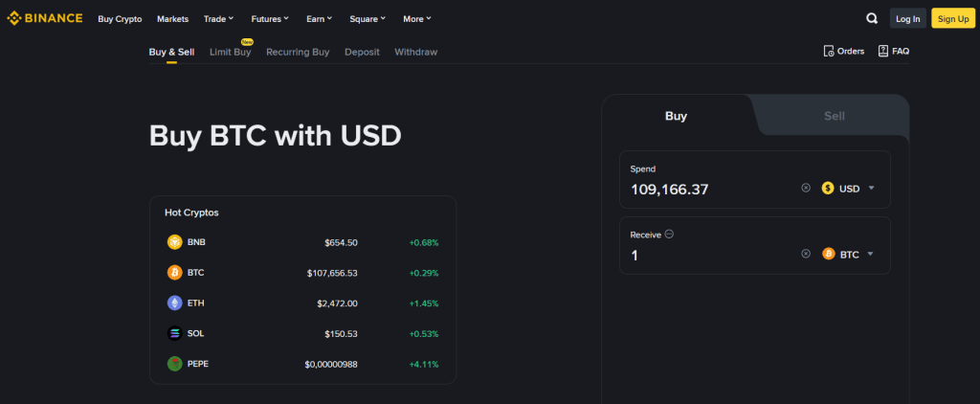Click the BNB coin icon
980x404 pixels.
[174, 242]
